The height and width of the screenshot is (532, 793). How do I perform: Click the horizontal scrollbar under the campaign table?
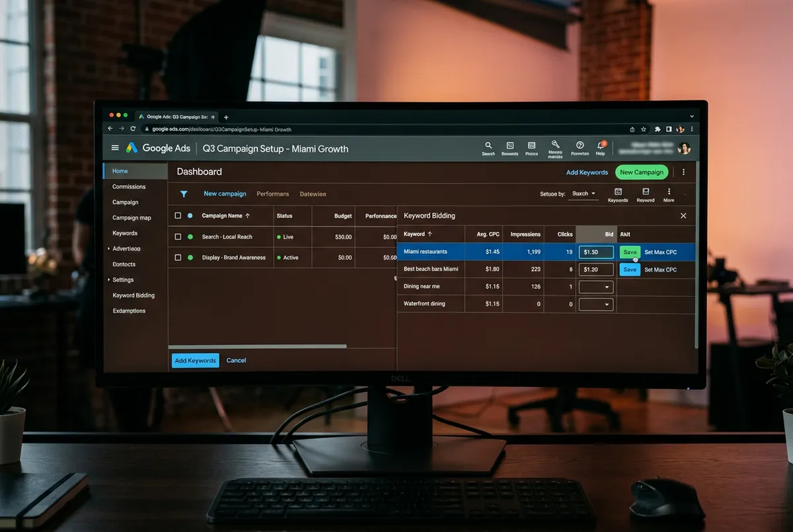[x=258, y=346]
